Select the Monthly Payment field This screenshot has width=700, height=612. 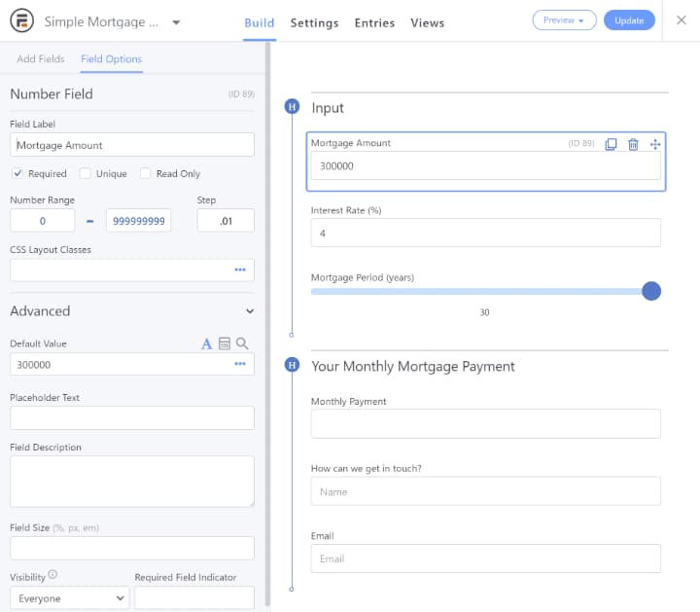[x=486, y=423]
